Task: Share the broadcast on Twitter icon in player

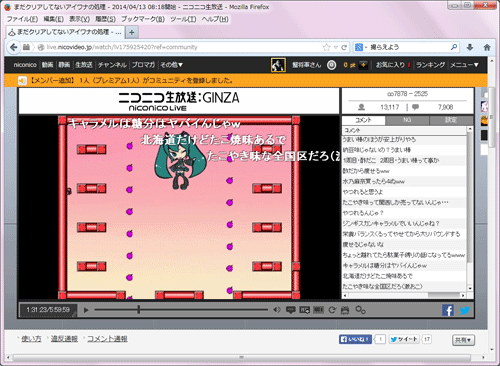Action: click(x=465, y=310)
